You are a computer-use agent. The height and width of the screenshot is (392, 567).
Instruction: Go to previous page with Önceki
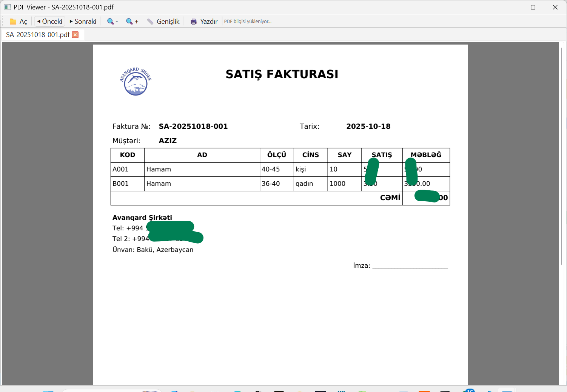point(49,22)
